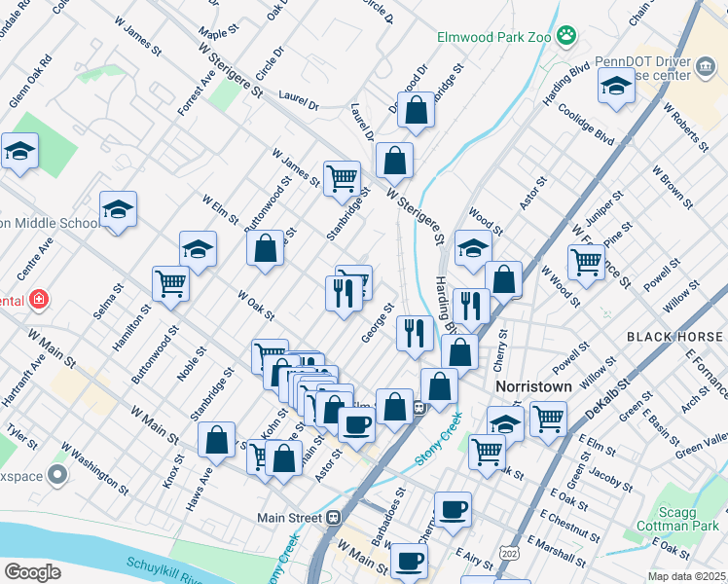The height and width of the screenshot is (584, 728).
Task: Click the restaurant marker on Harding Blvd
Action: [x=472, y=307]
